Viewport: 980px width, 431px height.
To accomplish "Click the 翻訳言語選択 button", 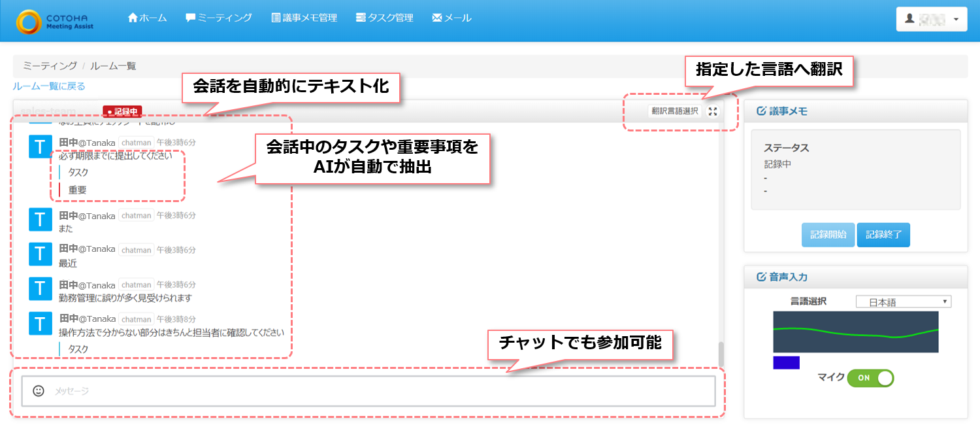I will 675,111.
